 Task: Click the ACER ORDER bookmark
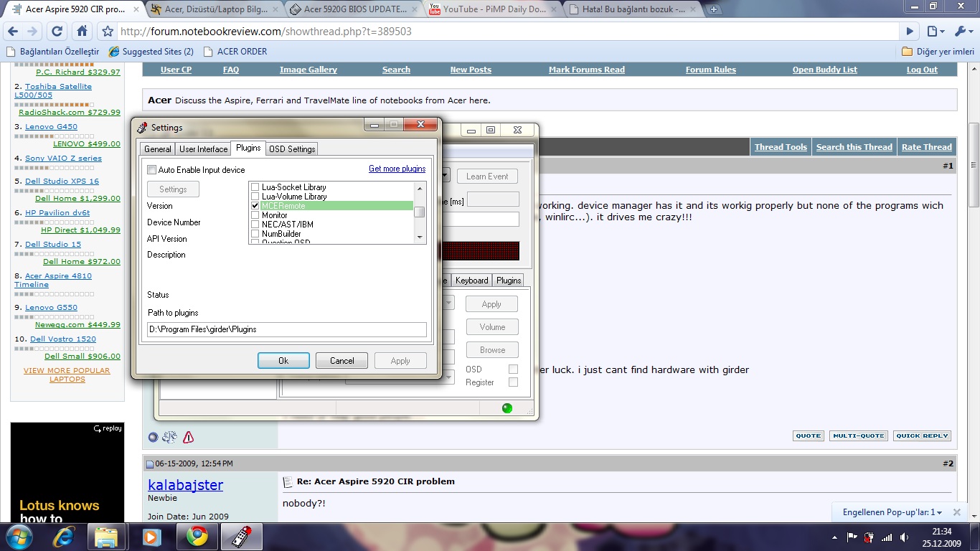point(235,52)
